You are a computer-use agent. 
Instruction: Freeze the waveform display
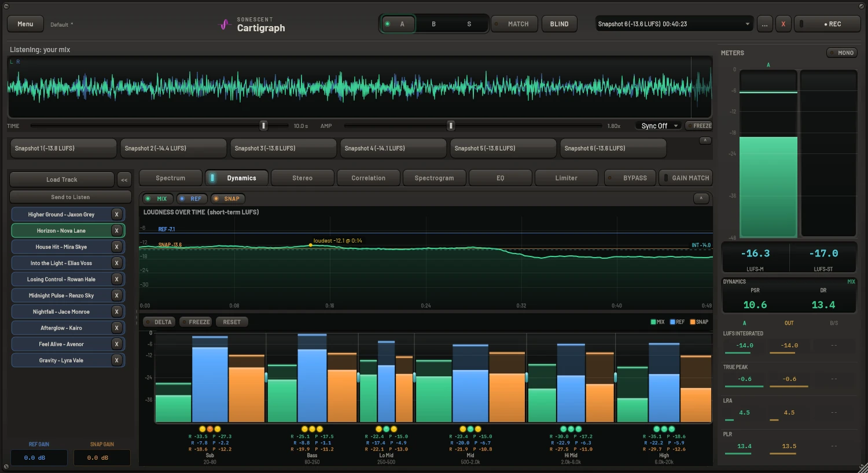coord(698,126)
